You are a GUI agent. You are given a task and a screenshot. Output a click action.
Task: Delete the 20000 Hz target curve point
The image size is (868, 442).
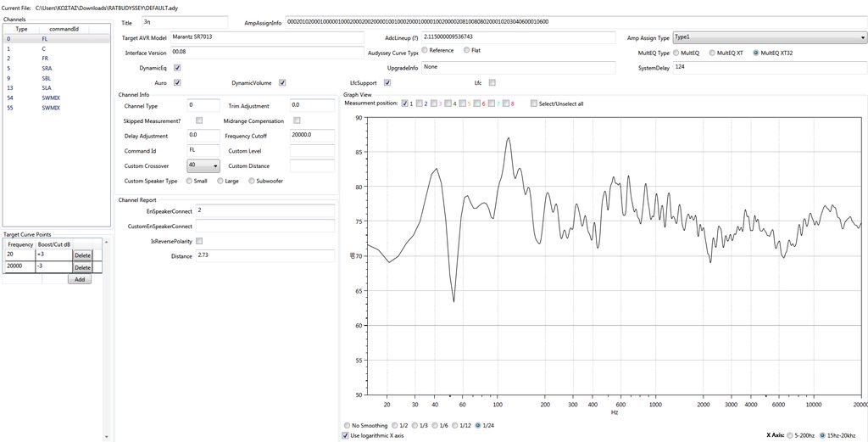coord(82,267)
